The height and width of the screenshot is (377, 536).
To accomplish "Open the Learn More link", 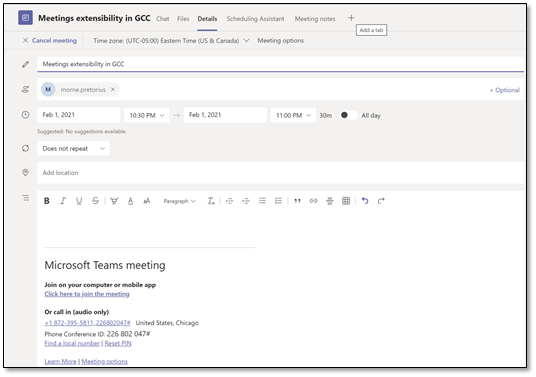I will coord(61,361).
